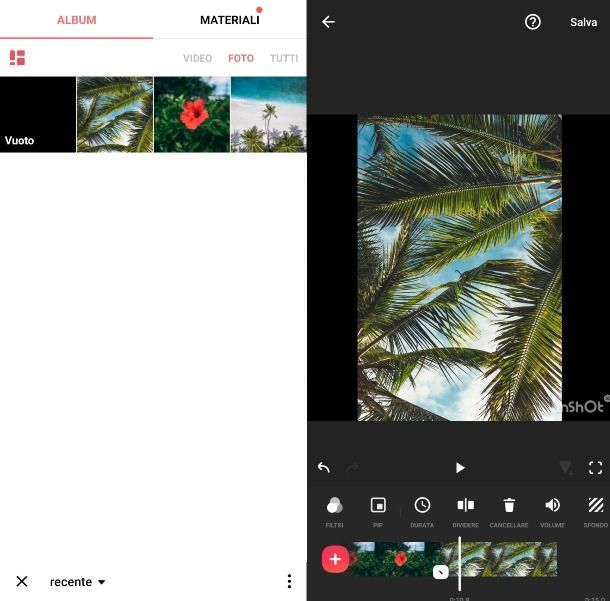
Task: Toggle the gallery grid layout icon
Action: tap(17, 58)
